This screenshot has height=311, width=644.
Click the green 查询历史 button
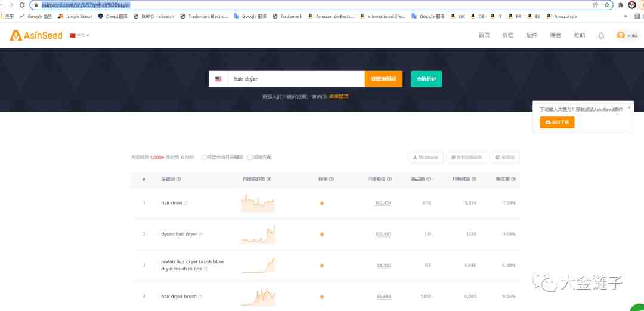[426, 79]
